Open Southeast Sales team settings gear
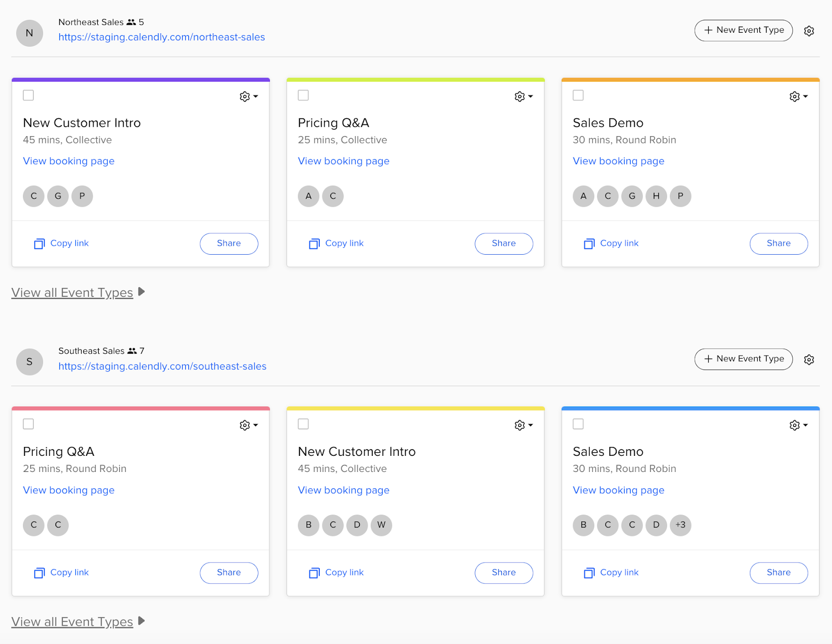Viewport: 832px width, 644px height. (809, 360)
